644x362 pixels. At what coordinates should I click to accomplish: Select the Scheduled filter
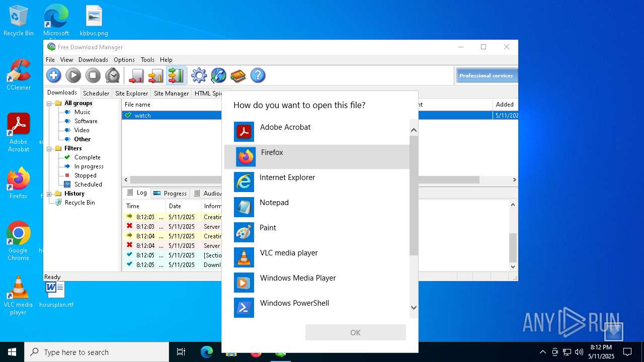pyautogui.click(x=88, y=185)
